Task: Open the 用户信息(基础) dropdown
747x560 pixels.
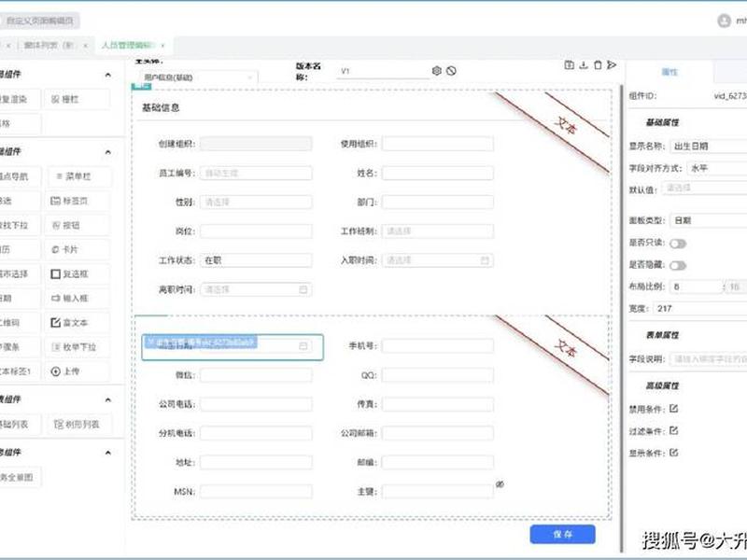Action: coord(198,77)
